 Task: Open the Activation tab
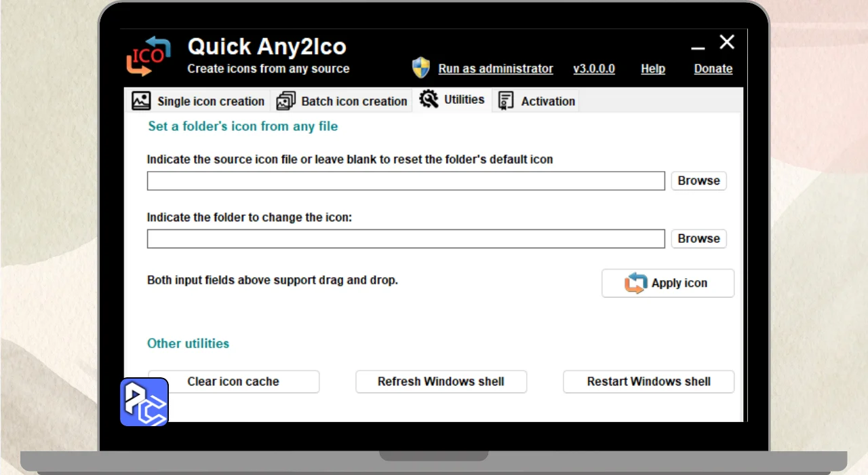pyautogui.click(x=536, y=101)
